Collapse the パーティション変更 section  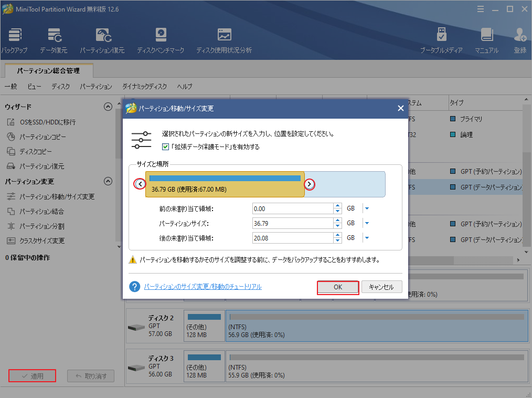point(108,182)
